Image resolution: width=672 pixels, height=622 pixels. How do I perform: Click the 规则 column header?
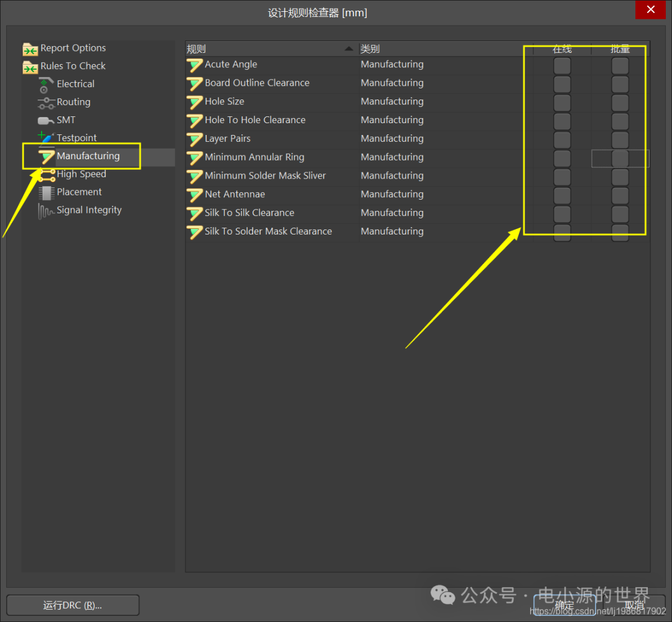pyautogui.click(x=272, y=49)
